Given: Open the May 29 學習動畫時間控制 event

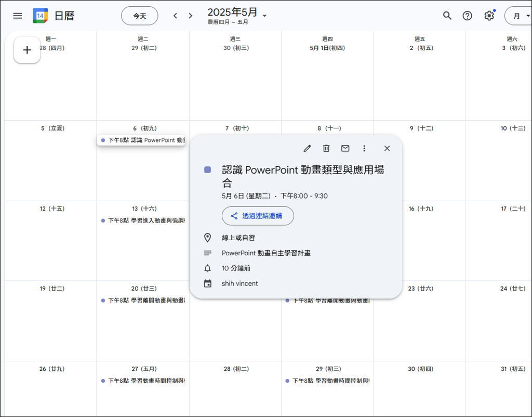Looking at the screenshot, I should click(328, 381).
